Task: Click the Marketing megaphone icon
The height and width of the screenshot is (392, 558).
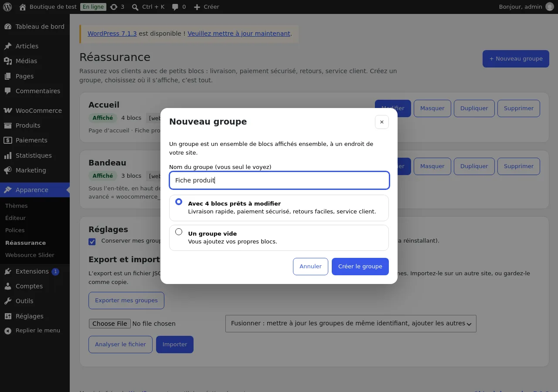Action: (x=8, y=170)
